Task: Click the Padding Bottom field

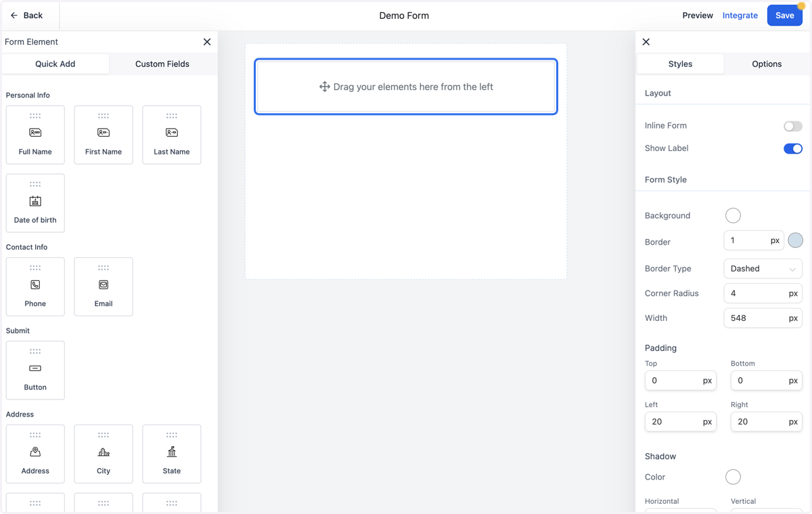Action: [767, 381]
